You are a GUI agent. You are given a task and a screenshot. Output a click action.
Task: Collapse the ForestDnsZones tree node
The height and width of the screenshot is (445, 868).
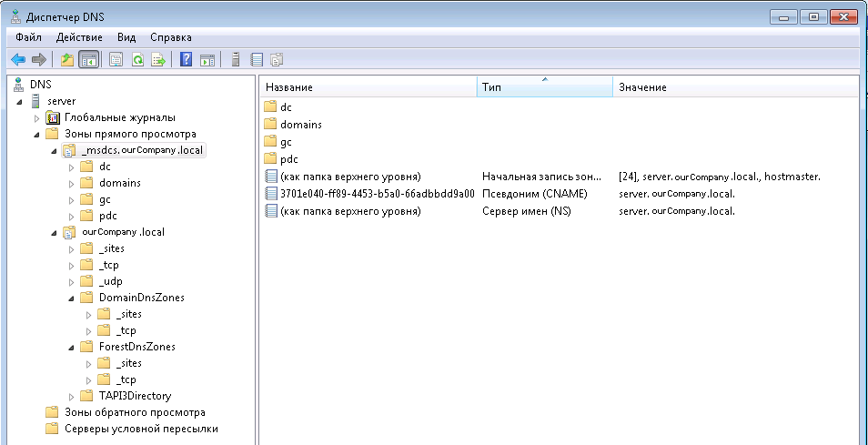tap(72, 347)
